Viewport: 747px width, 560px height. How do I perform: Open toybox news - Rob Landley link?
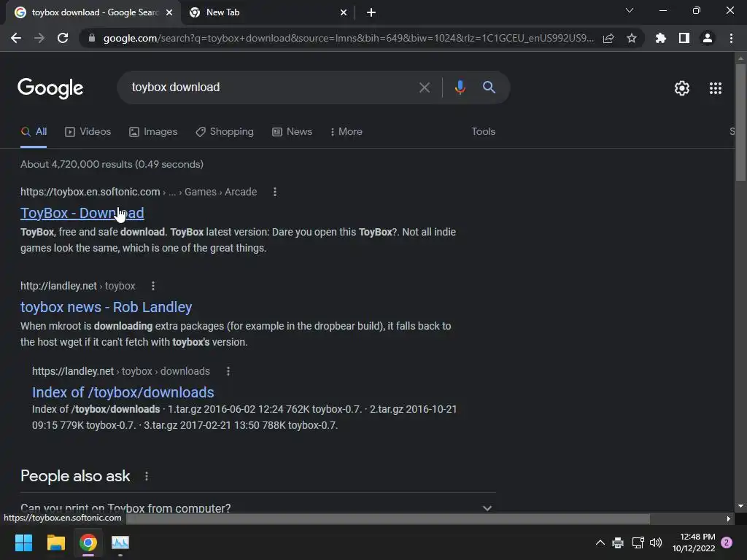107,307
